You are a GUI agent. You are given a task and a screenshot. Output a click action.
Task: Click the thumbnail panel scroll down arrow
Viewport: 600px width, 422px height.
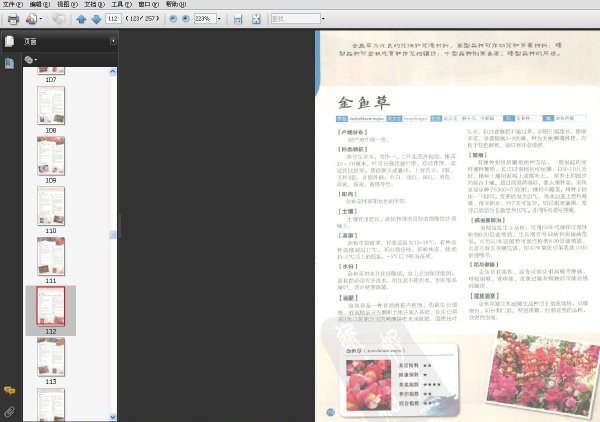point(112,417)
